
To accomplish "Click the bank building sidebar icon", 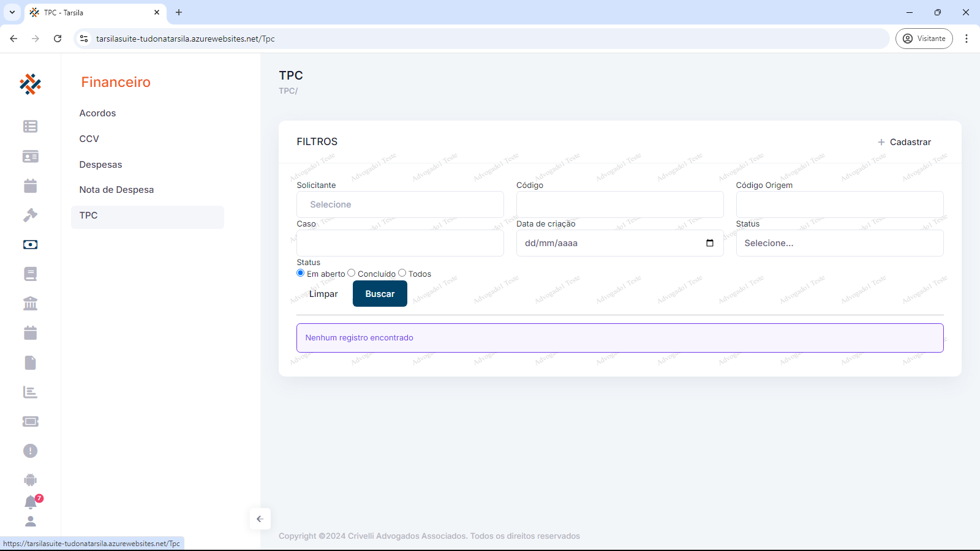I will pyautogui.click(x=30, y=304).
